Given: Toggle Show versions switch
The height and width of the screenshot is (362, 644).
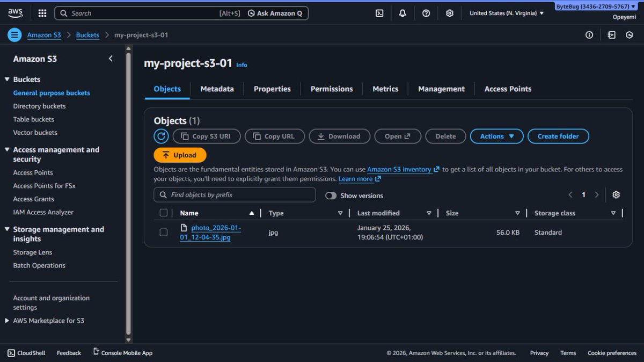Looking at the screenshot, I should (x=331, y=196).
